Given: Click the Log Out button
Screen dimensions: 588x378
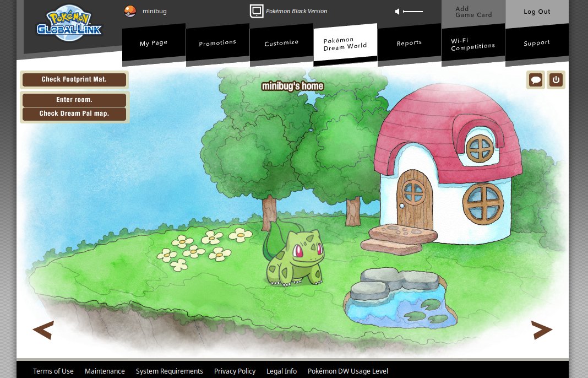Looking at the screenshot, I should [537, 12].
